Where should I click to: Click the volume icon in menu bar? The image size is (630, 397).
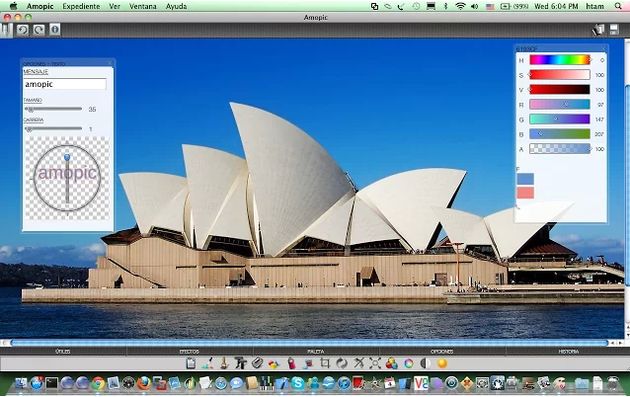click(475, 6)
